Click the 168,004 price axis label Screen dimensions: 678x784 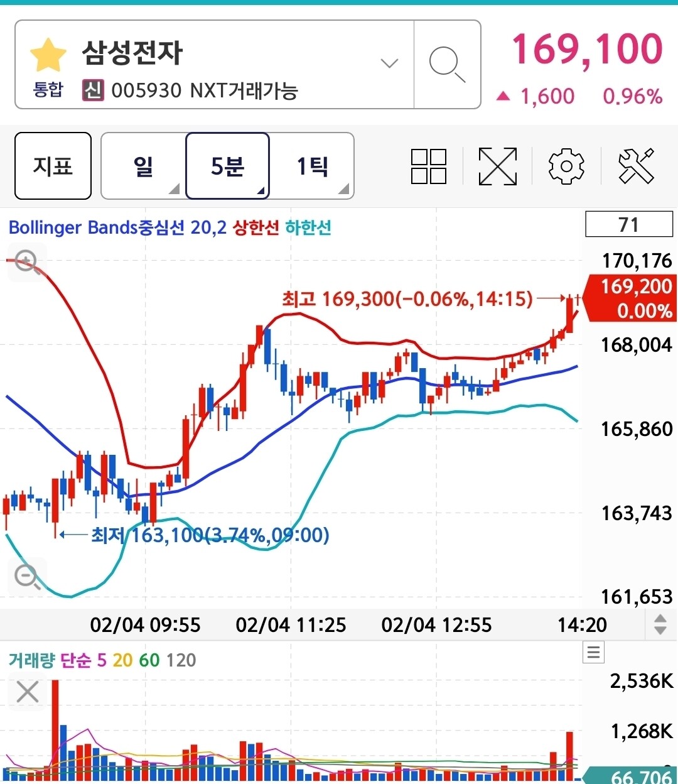click(x=637, y=345)
